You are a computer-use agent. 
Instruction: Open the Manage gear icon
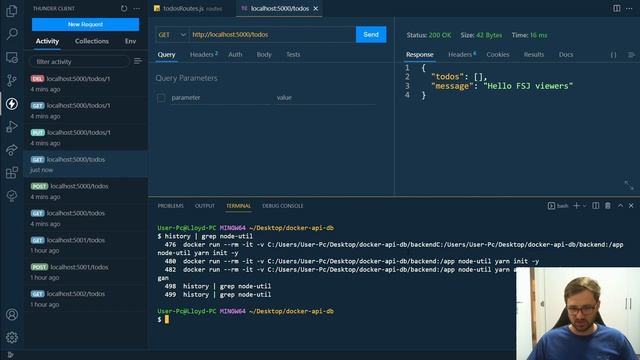tap(12, 338)
